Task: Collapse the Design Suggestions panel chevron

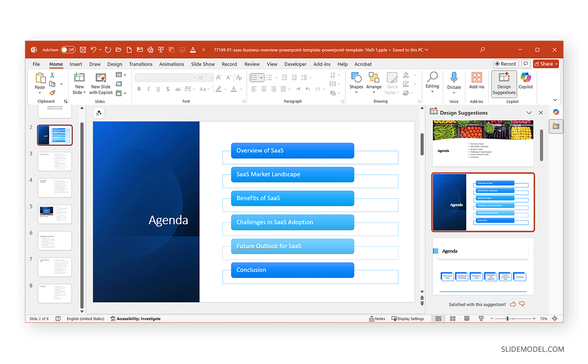Action: click(x=529, y=112)
